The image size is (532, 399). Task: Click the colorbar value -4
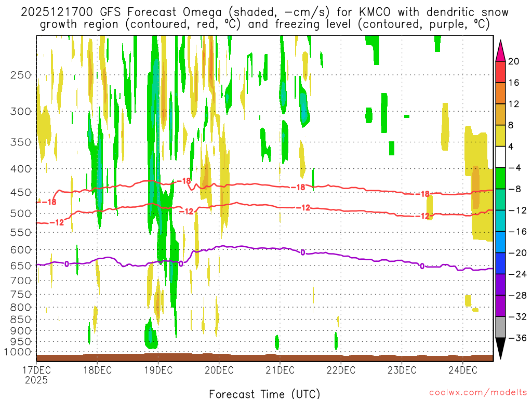click(515, 168)
